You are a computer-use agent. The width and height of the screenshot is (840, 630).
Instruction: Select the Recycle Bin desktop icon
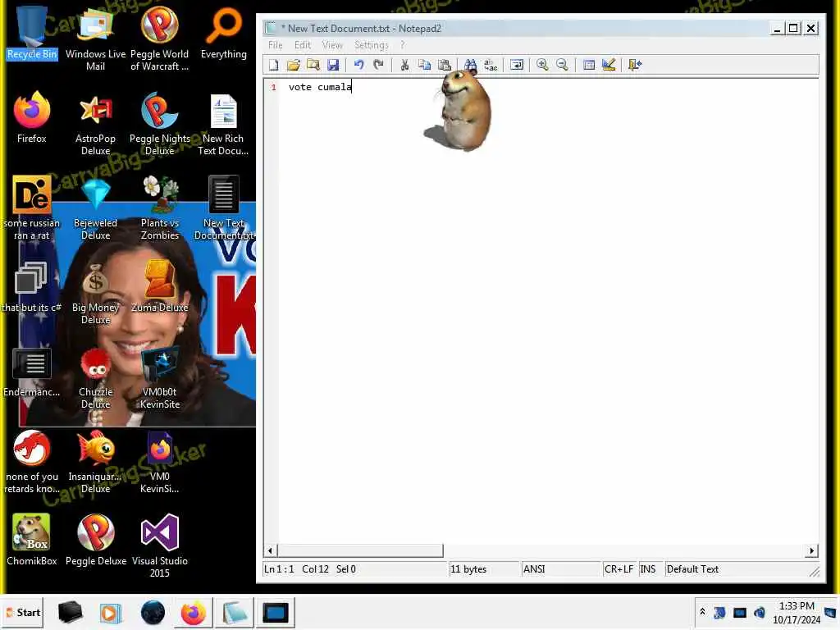click(x=32, y=33)
